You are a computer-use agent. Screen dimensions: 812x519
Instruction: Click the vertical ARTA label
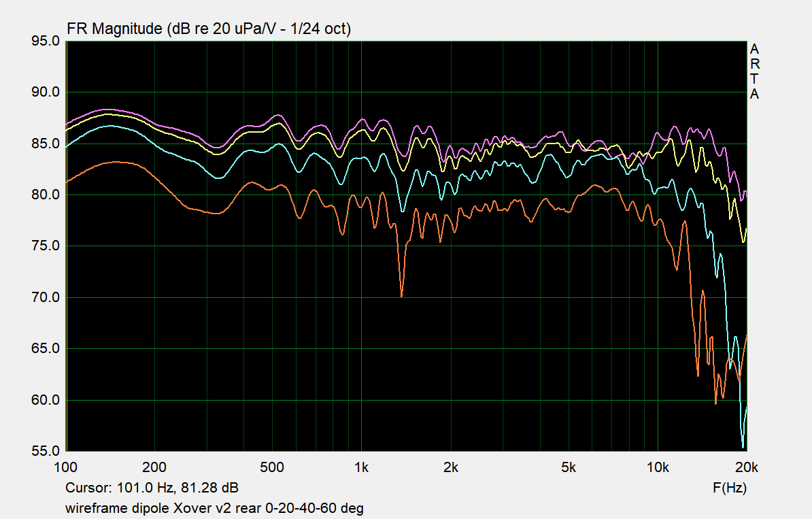754,71
